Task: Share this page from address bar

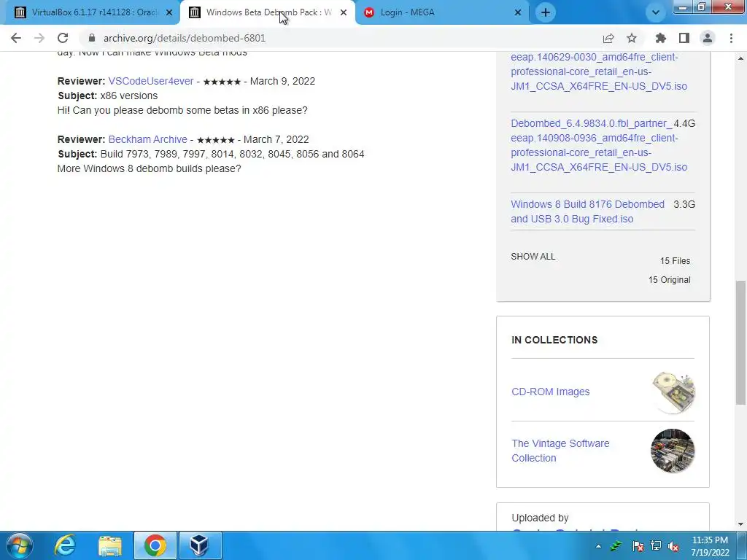Action: [608, 38]
